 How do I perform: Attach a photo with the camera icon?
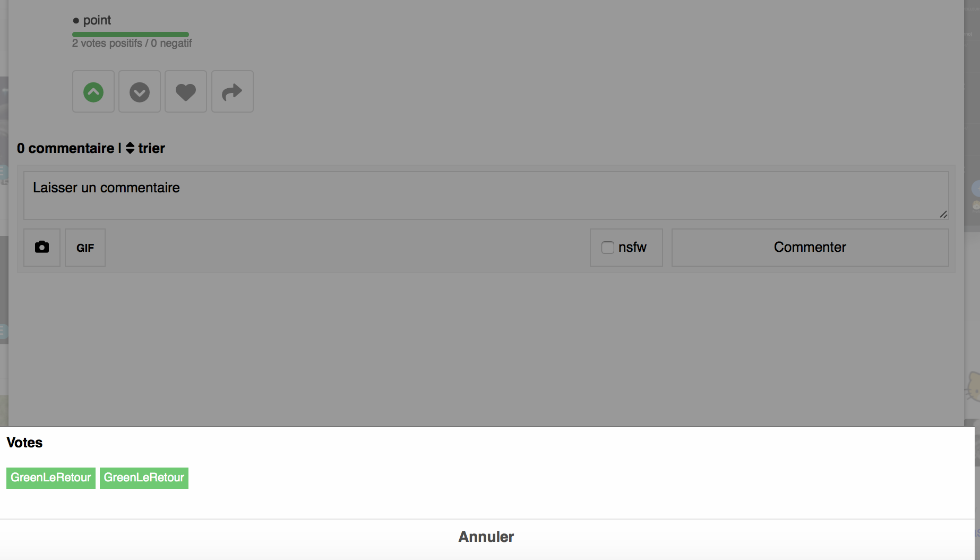[42, 247]
